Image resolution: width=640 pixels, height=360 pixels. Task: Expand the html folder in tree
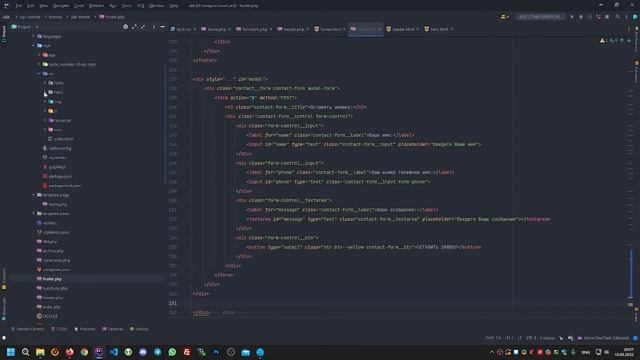pyautogui.click(x=45, y=92)
